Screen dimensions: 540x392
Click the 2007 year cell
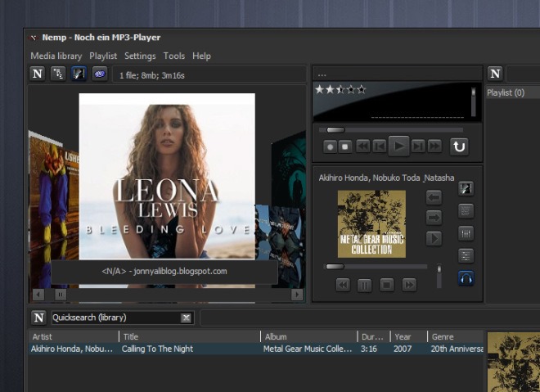[403, 349]
